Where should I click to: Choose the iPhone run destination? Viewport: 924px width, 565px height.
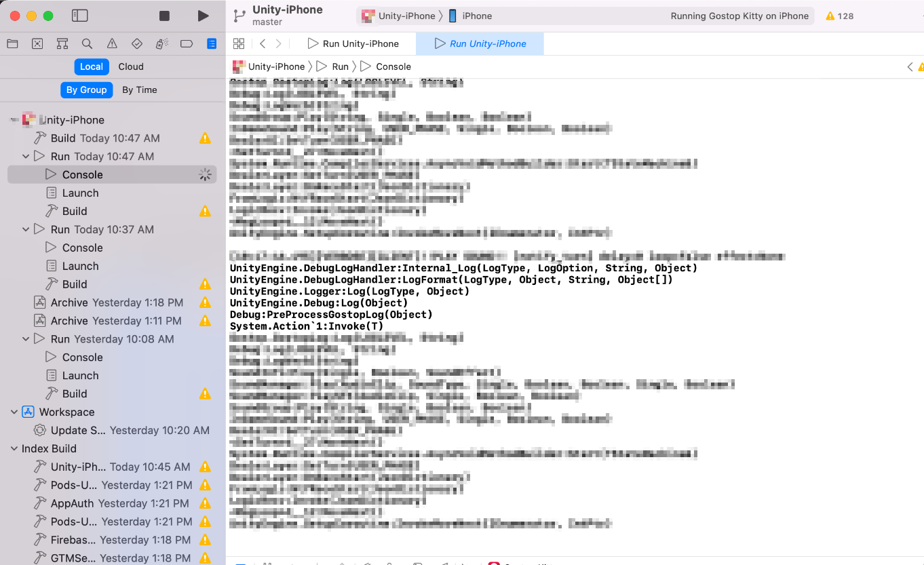(470, 16)
